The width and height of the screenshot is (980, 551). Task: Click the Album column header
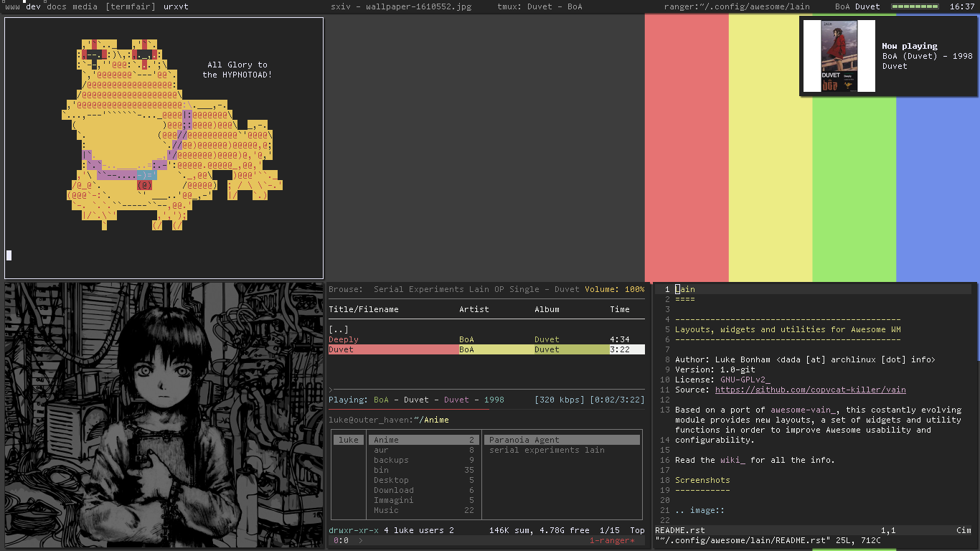[547, 309]
